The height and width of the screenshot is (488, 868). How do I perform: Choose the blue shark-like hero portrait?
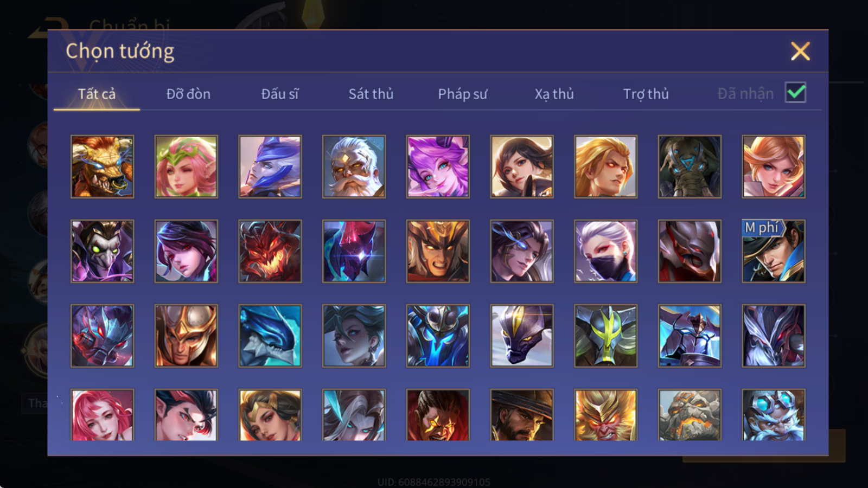coord(270,336)
